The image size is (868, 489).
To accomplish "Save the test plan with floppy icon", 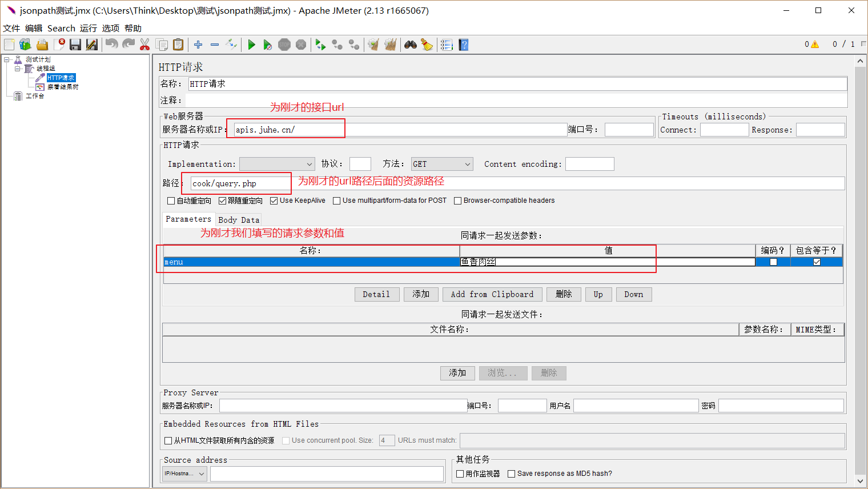I will point(75,45).
